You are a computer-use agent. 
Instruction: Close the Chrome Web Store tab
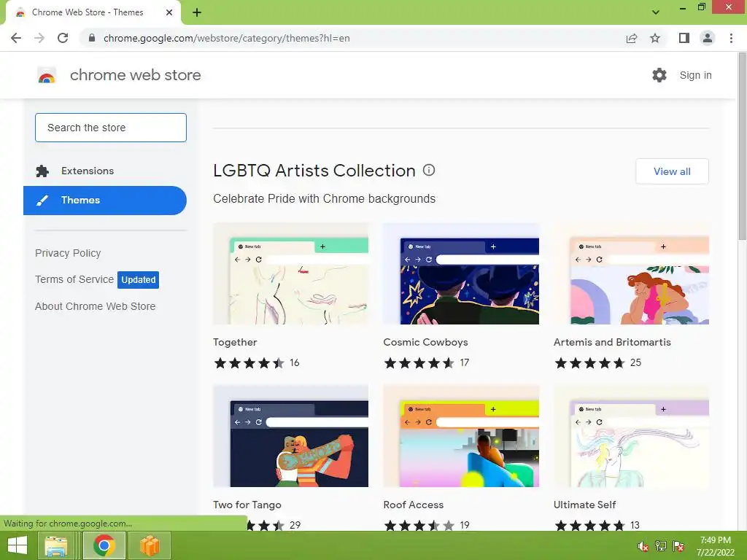[x=169, y=12]
